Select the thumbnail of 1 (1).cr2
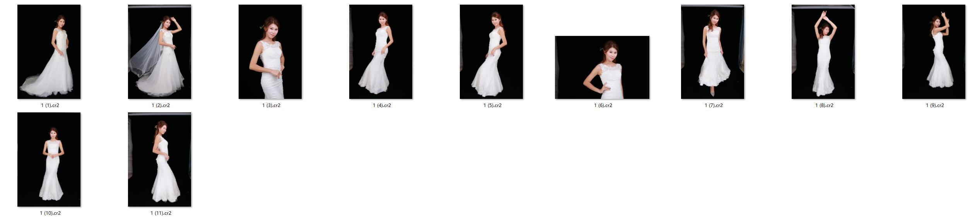Screen dimensions: 980x224 pyautogui.click(x=49, y=52)
